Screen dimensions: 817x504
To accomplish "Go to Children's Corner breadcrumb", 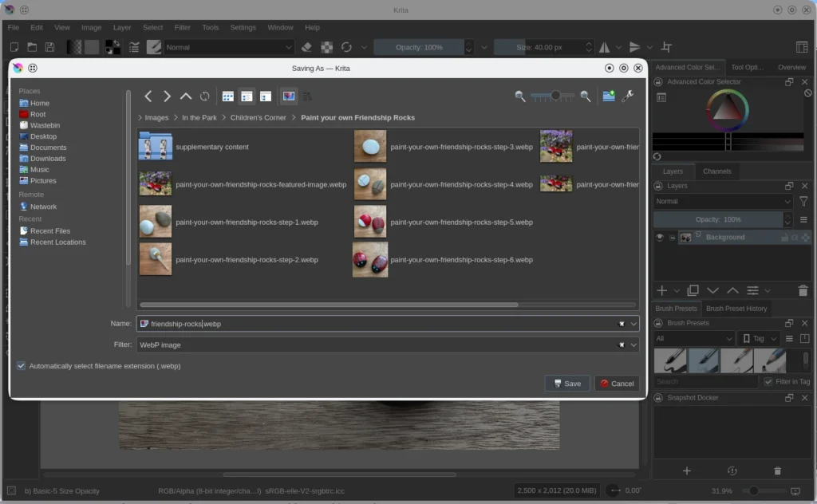I will pyautogui.click(x=258, y=118).
